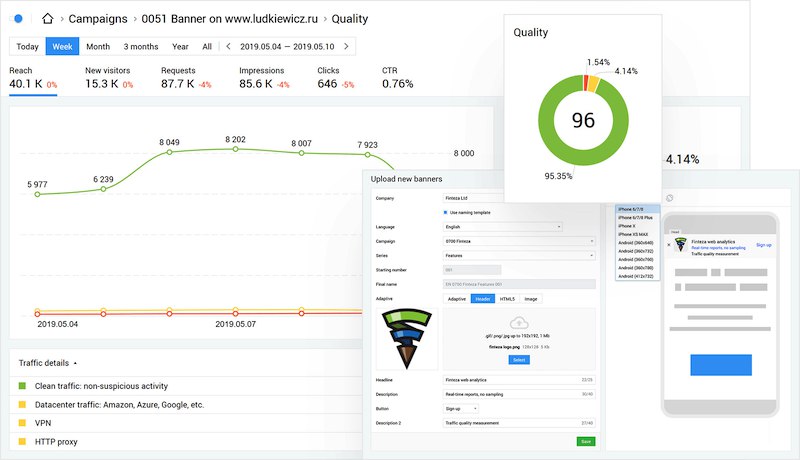Click the blue button in phone mockup
Image resolution: width=800 pixels, height=460 pixels.
[721, 365]
